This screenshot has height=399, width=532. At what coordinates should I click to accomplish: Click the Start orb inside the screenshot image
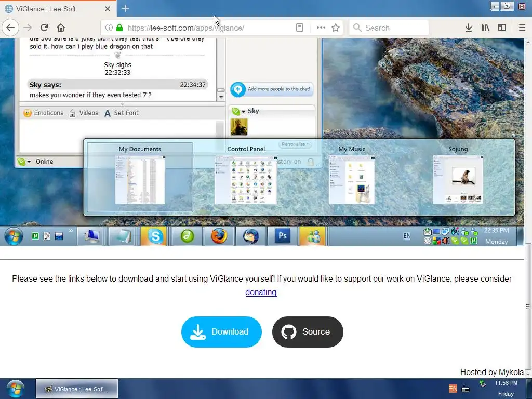tap(14, 236)
